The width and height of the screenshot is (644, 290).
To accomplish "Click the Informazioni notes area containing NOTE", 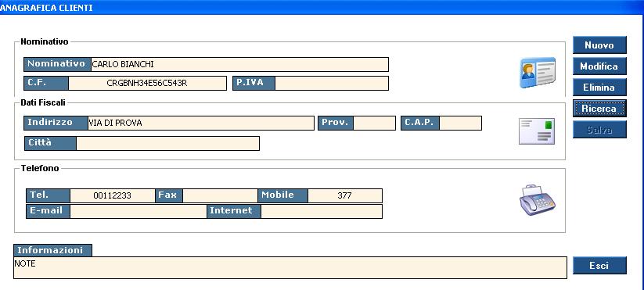I will coord(290,267).
